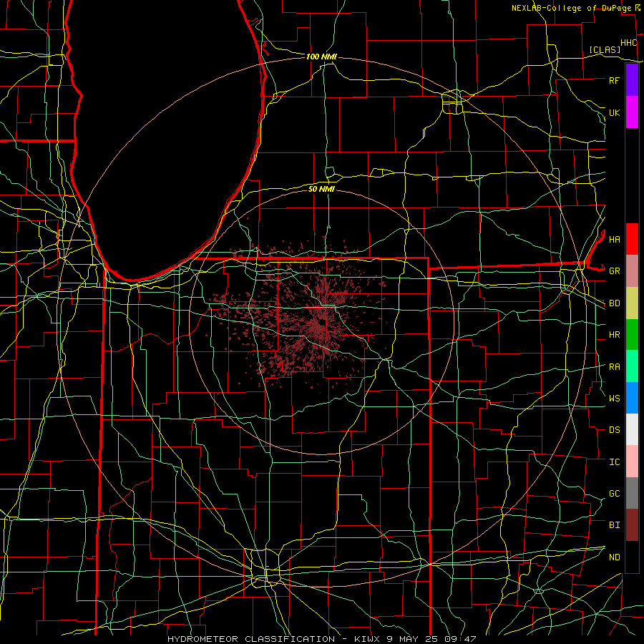Click the GR legend label
This screenshot has height=644, width=644.
click(614, 271)
